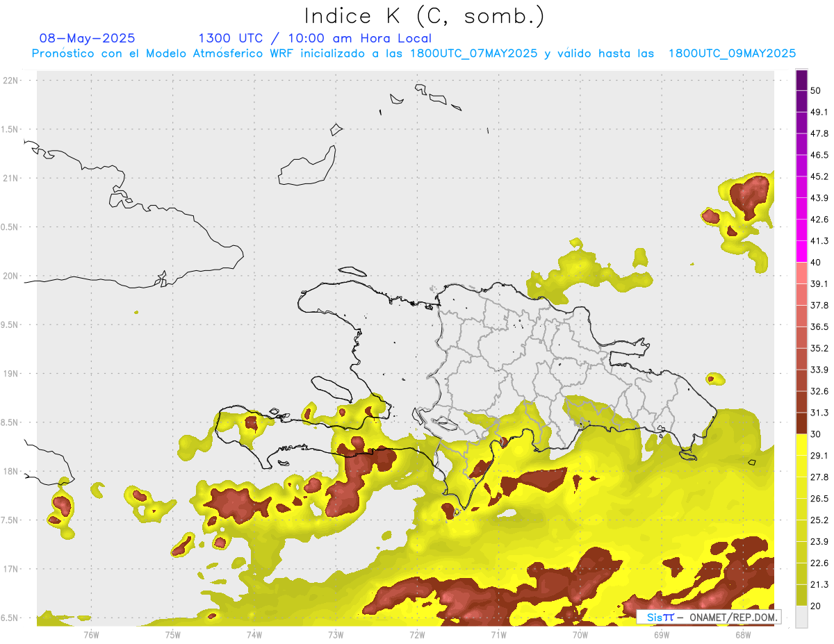Viewport: 834px width, 644px height.
Task: Click the 45.2 value on the color scale
Action: (x=819, y=176)
